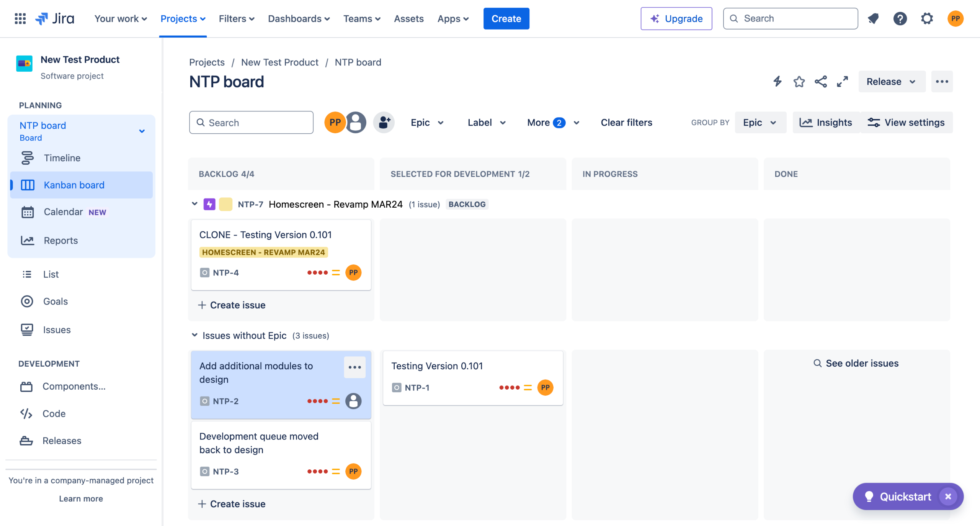Click the epic lightning icon for NTP-7
The height and width of the screenshot is (526, 980).
209,204
